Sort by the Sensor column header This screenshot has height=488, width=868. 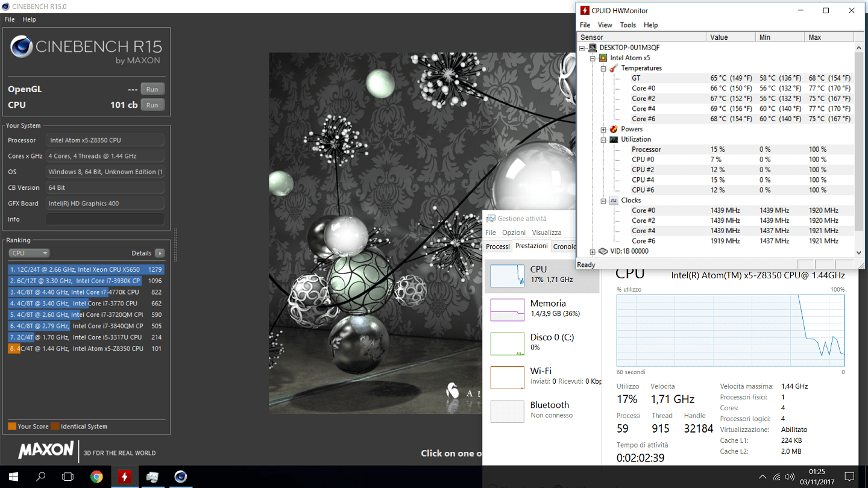pyautogui.click(x=641, y=37)
